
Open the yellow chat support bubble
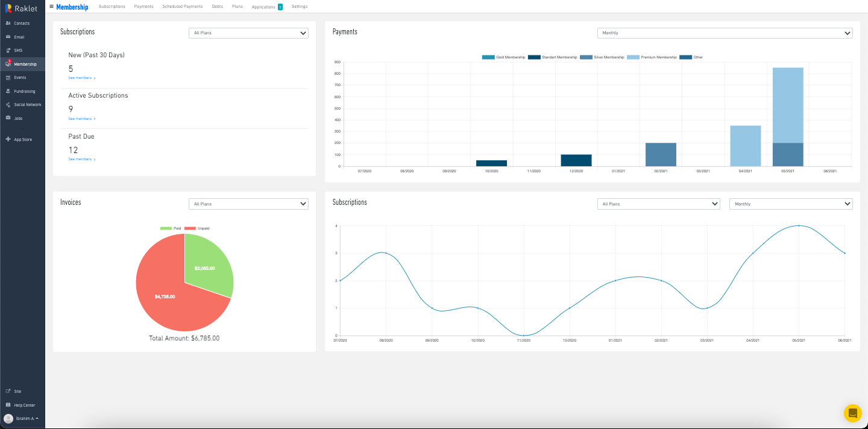point(853,414)
